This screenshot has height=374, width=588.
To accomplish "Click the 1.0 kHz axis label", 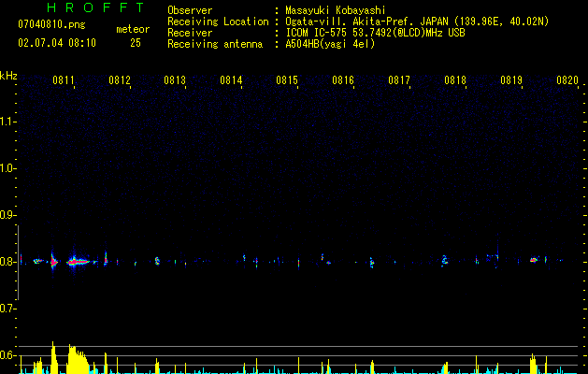I will [x=7, y=168].
